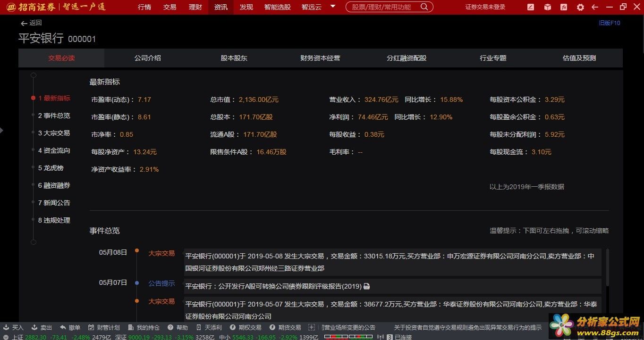Click 证券交易未登录 login status
644x340 pixels.
click(x=485, y=7)
